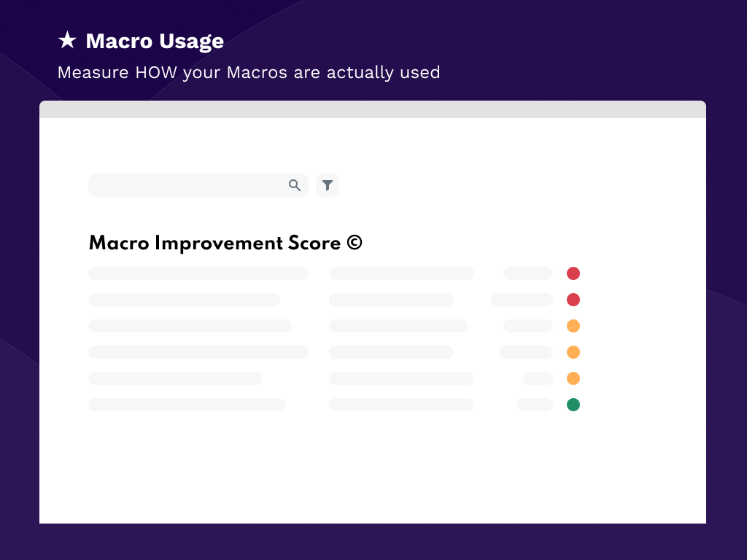The image size is (747, 560).
Task: Click the Macro Improvement Score heading
Action: coord(214,243)
